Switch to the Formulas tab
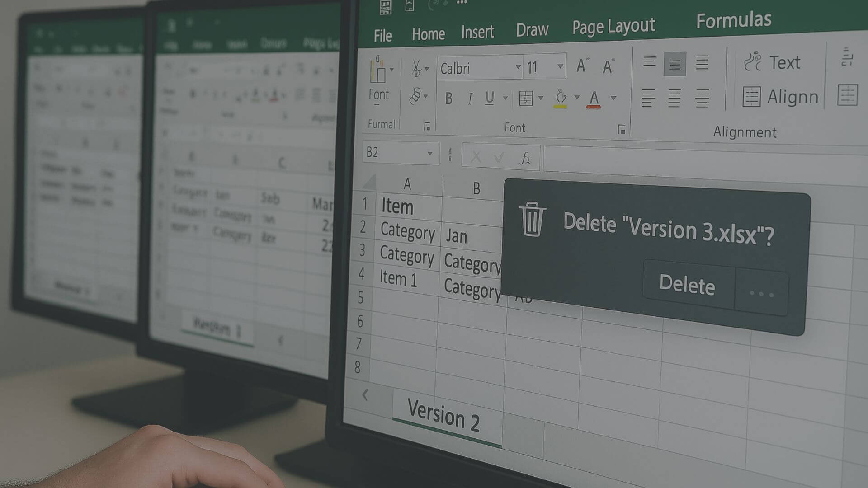The height and width of the screenshot is (488, 868). tap(733, 20)
